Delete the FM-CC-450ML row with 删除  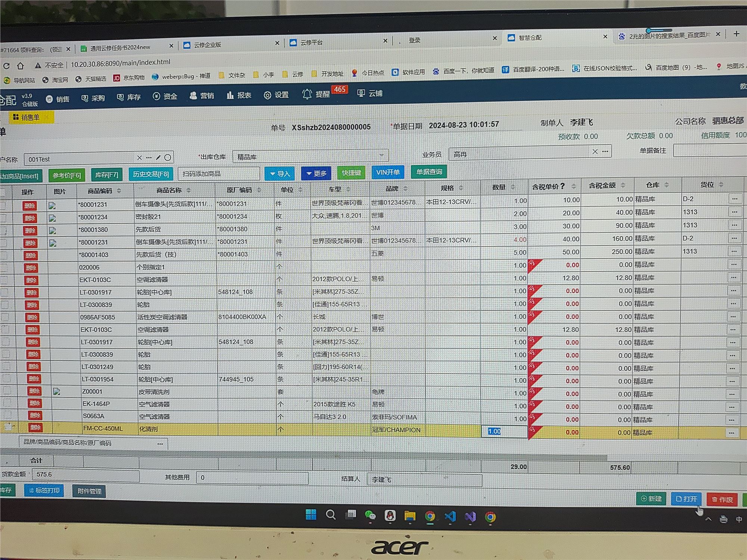pyautogui.click(x=35, y=427)
